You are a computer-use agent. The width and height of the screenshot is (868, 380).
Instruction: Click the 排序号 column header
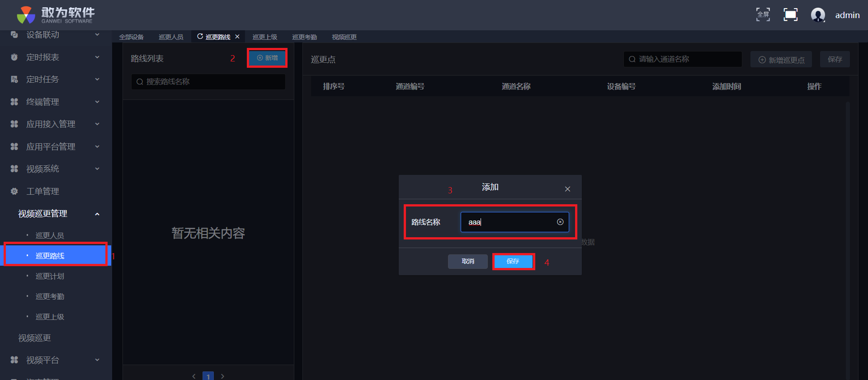pyautogui.click(x=334, y=86)
